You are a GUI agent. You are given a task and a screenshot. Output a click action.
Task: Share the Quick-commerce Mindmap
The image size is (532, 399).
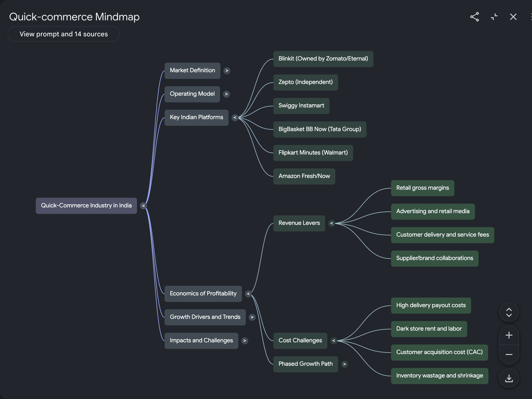(474, 17)
